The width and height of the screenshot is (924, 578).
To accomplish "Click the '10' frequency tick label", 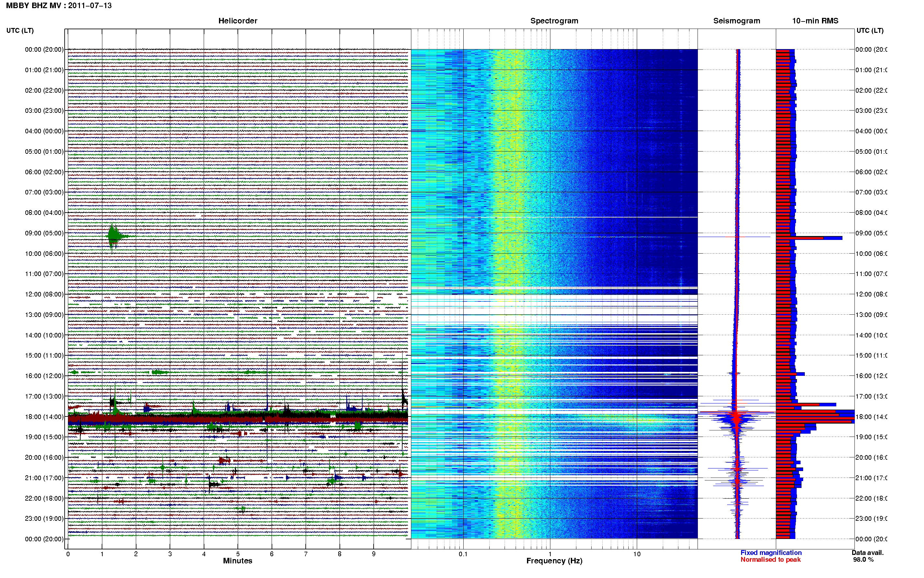I will (x=636, y=554).
